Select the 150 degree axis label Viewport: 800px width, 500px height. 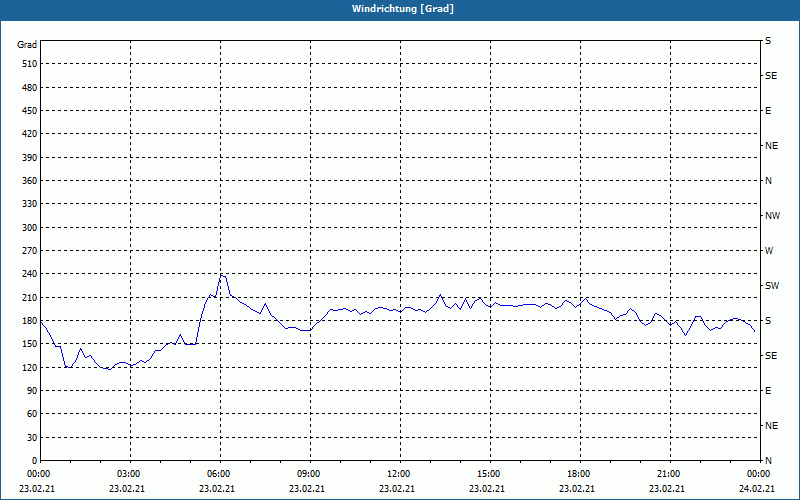coord(30,344)
